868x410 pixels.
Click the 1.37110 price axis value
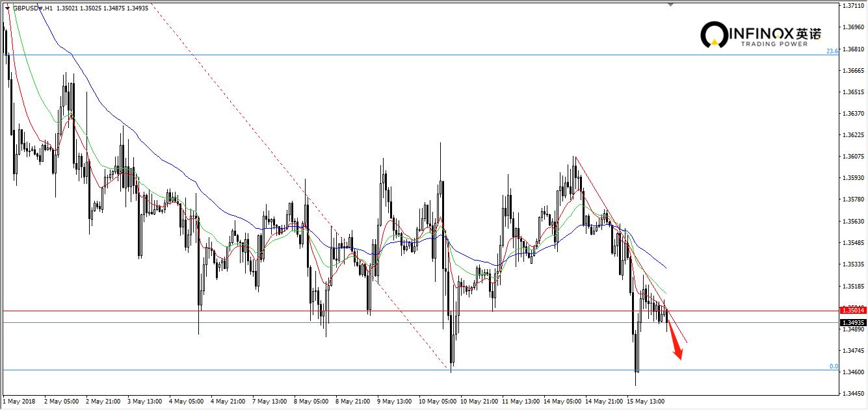[853, 6]
